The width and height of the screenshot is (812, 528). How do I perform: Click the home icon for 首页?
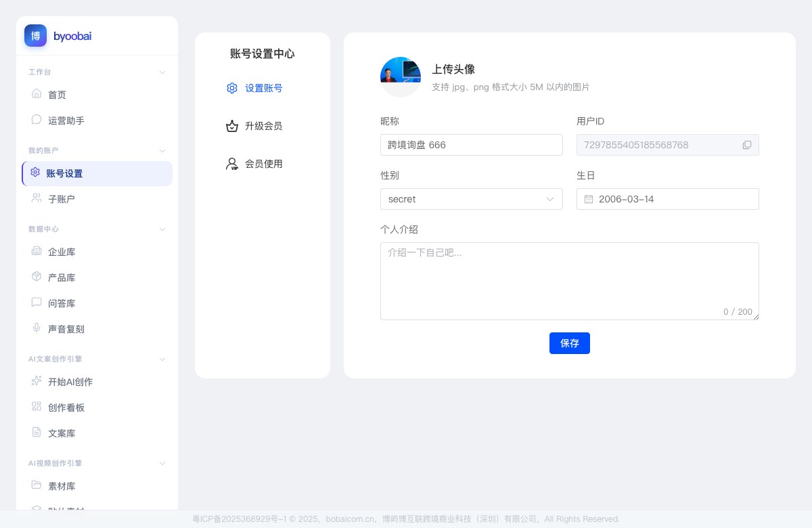(x=37, y=94)
